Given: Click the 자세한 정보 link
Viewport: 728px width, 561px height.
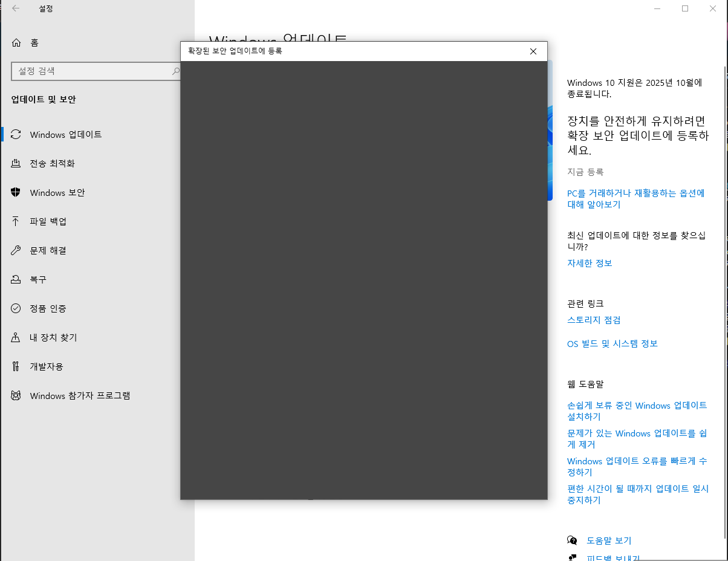Looking at the screenshot, I should pyautogui.click(x=590, y=263).
